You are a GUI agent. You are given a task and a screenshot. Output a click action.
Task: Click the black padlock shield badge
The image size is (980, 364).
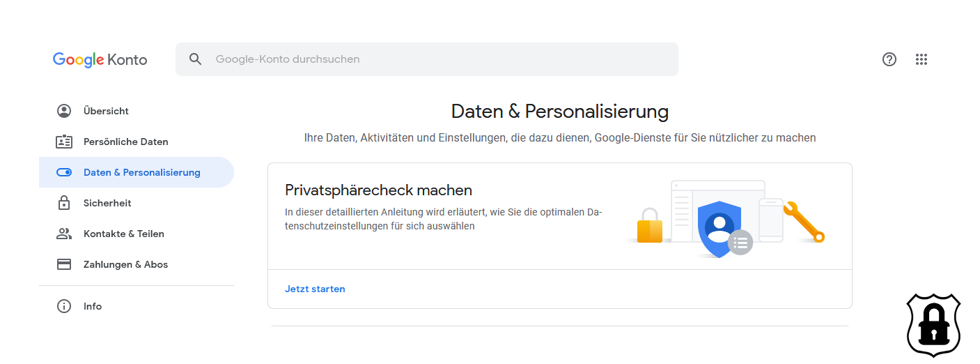933,326
